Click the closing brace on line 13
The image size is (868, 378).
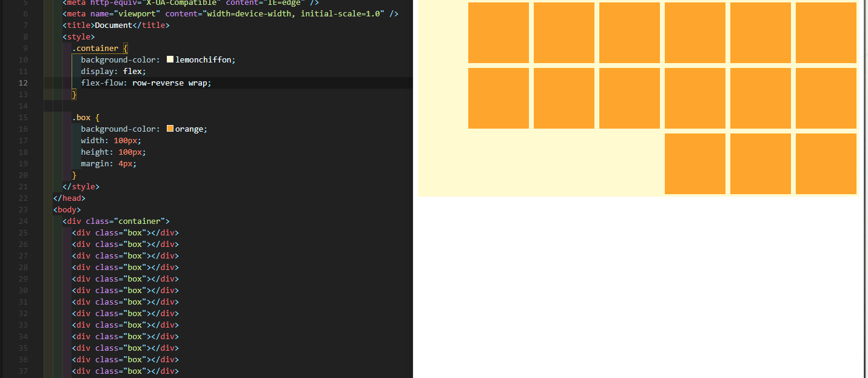click(74, 94)
